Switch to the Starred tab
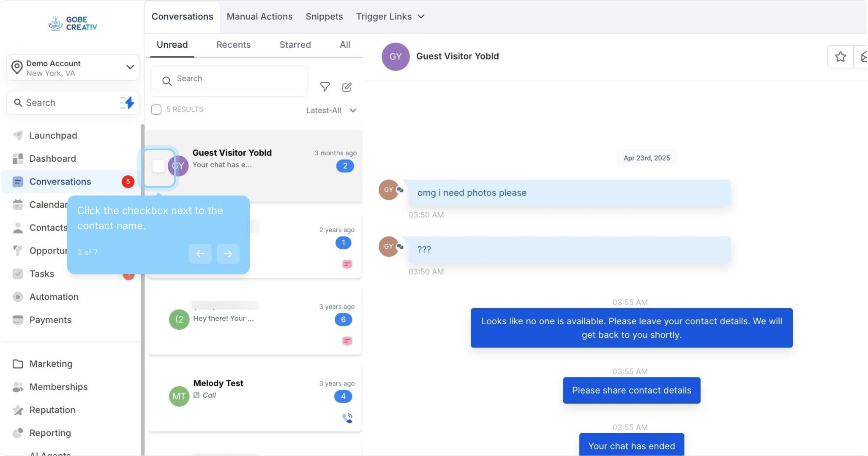The height and width of the screenshot is (456, 868). coord(295,45)
